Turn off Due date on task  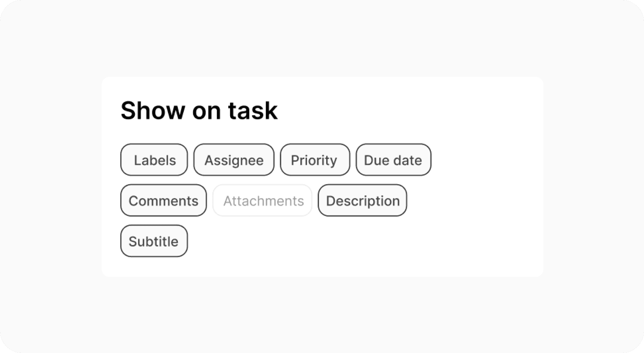tap(393, 160)
